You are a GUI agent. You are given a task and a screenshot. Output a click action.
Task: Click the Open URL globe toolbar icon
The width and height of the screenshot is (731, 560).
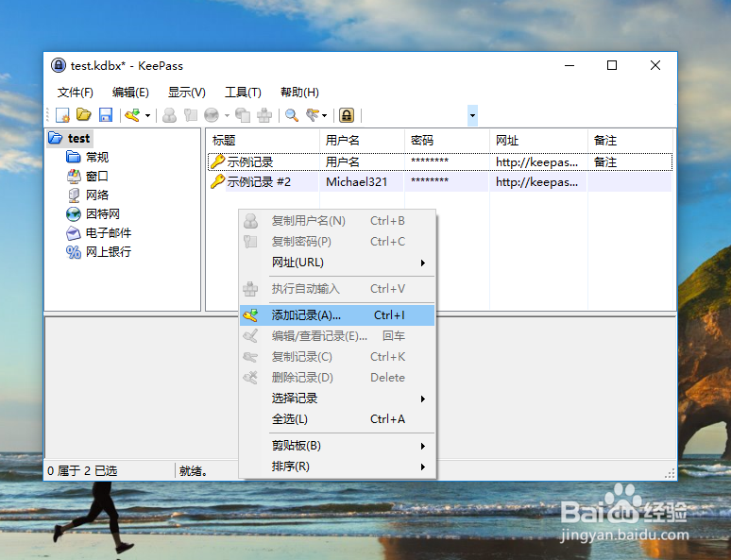(212, 115)
